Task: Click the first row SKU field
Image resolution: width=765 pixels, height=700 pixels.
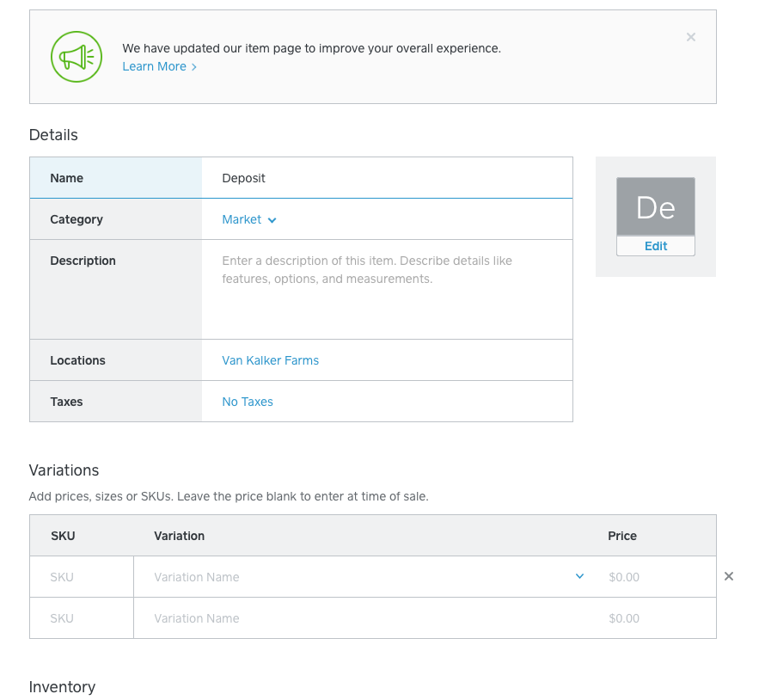Action: pos(81,577)
